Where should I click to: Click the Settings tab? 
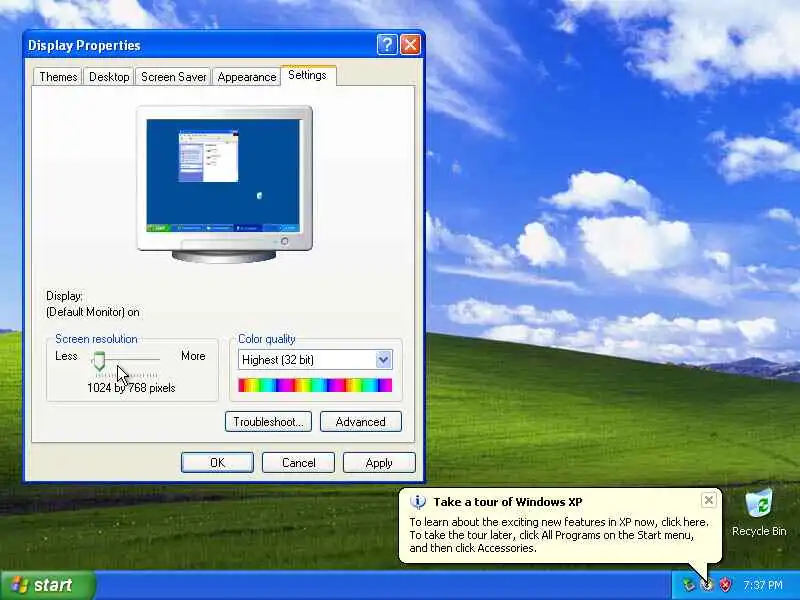coord(308,76)
